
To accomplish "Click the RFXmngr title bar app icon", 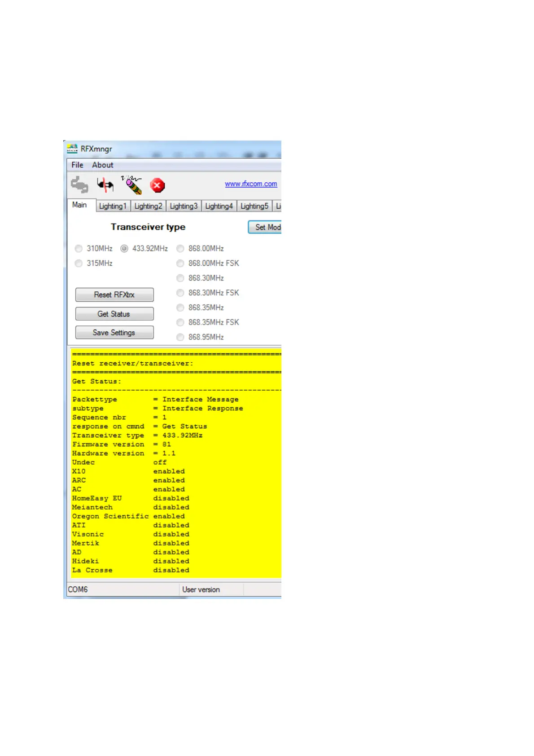I will pos(72,149).
